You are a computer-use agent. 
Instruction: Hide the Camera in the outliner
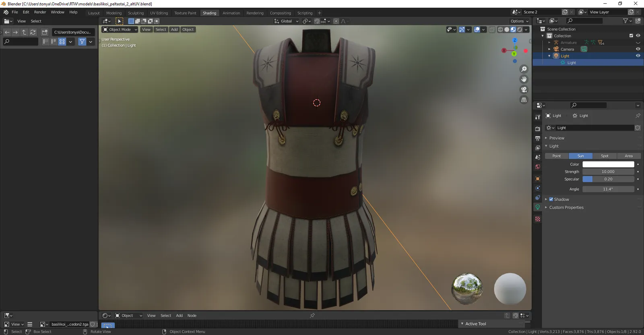coord(638,49)
